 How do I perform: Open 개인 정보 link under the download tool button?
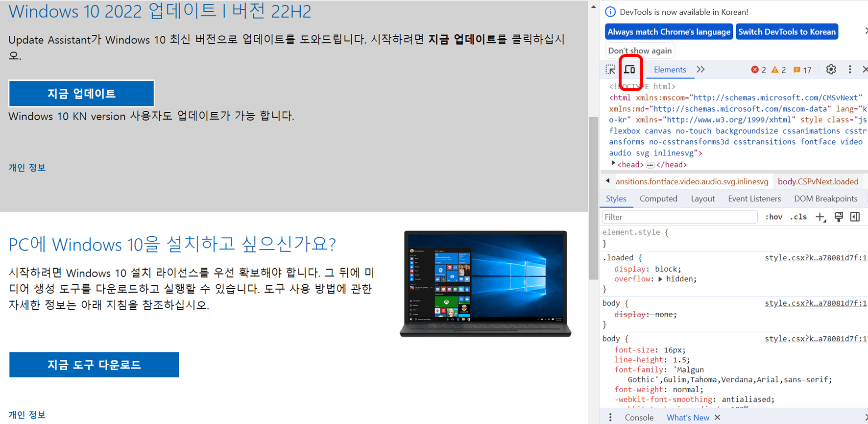tap(27, 415)
